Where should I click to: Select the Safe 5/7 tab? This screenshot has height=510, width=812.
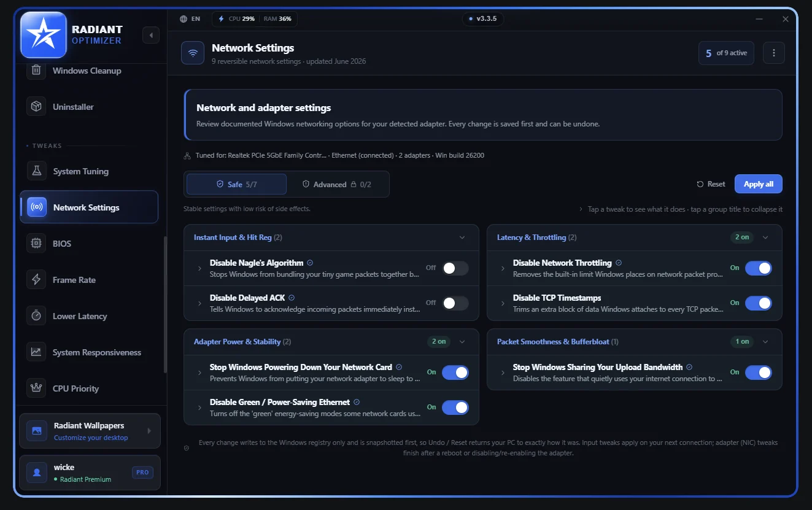click(x=236, y=184)
